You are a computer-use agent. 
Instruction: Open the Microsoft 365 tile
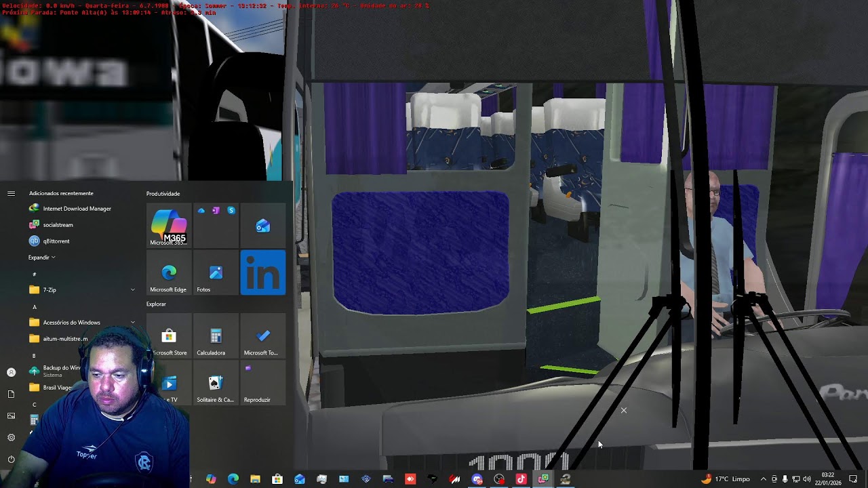[169, 226]
